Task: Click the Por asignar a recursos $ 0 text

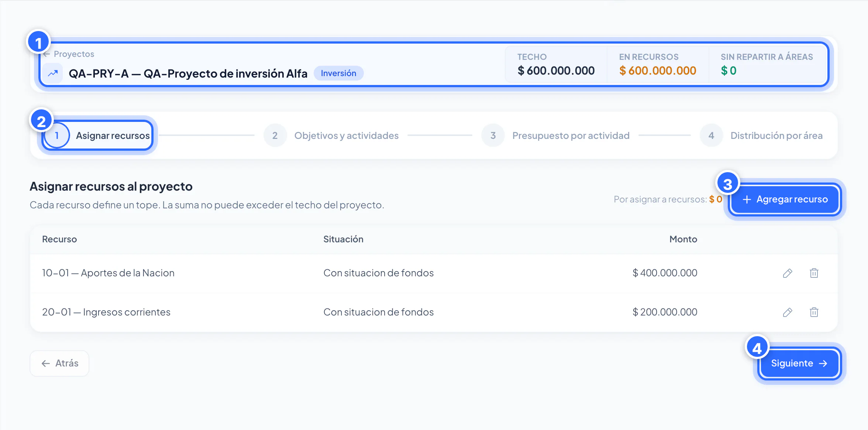Action: click(x=668, y=199)
